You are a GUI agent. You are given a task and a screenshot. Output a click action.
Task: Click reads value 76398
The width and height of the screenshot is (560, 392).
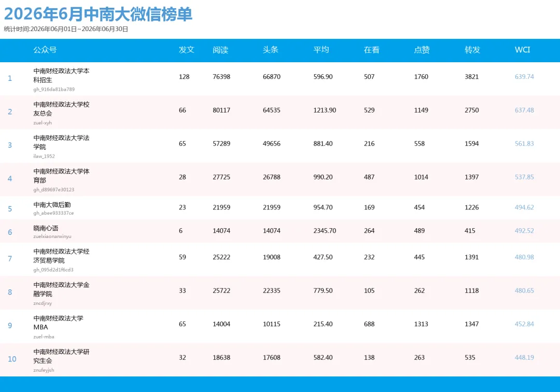[x=221, y=77]
